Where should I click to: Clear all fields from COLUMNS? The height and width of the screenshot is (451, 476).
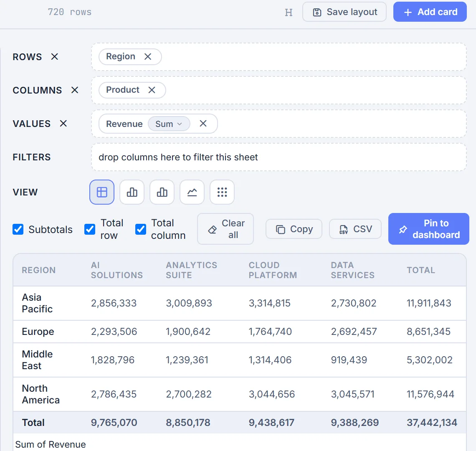[75, 90]
